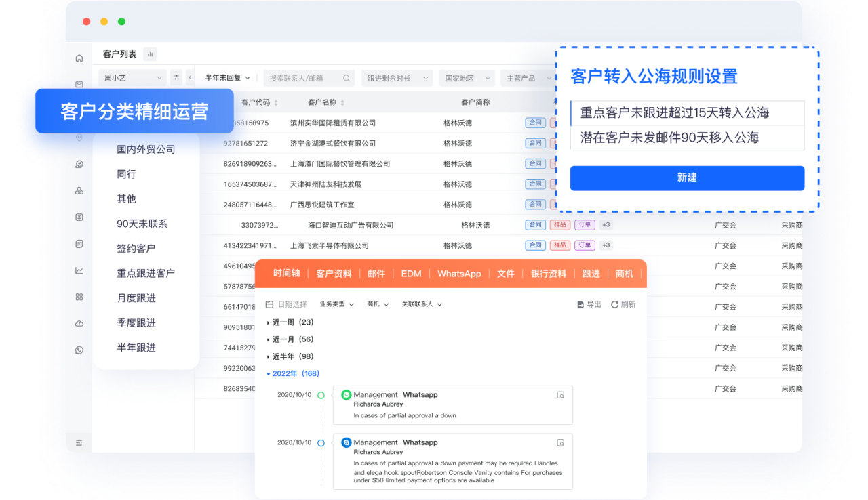
Task: Click the 导出 export icon
Action: coord(580,305)
